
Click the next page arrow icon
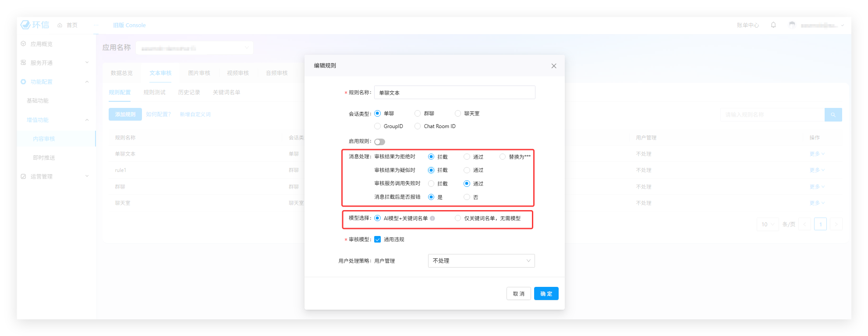(x=836, y=225)
